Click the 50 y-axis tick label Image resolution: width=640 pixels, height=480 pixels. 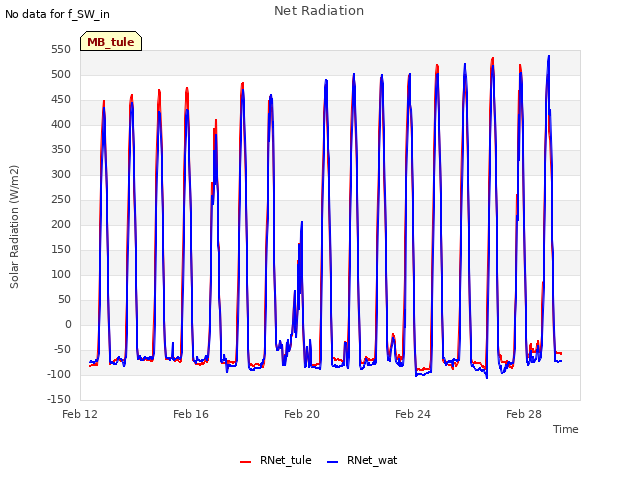tap(64, 300)
